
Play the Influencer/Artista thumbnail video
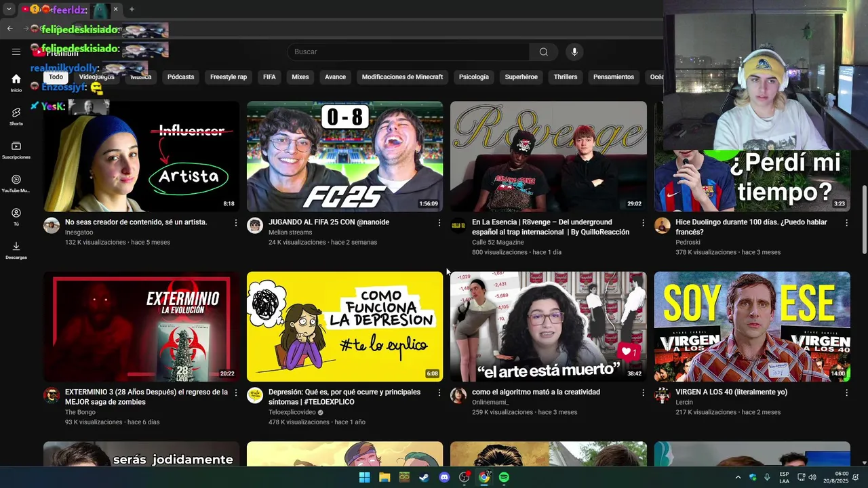[x=142, y=157]
